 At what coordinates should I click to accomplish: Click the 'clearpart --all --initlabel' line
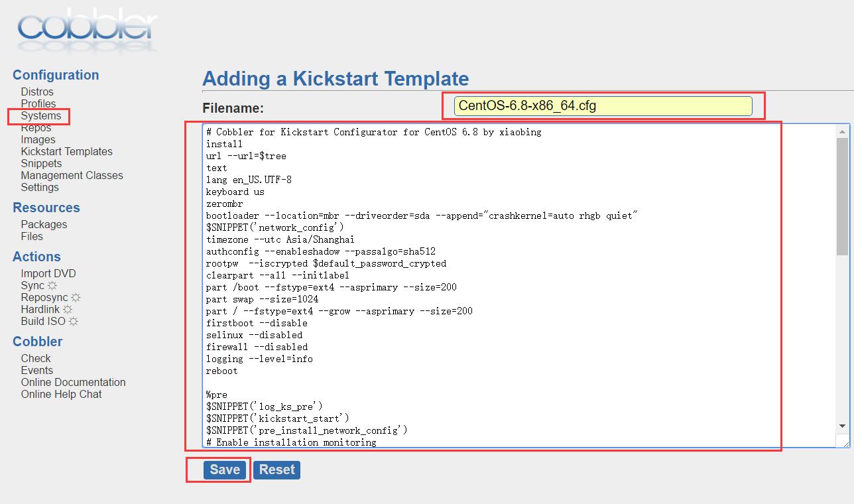(277, 275)
